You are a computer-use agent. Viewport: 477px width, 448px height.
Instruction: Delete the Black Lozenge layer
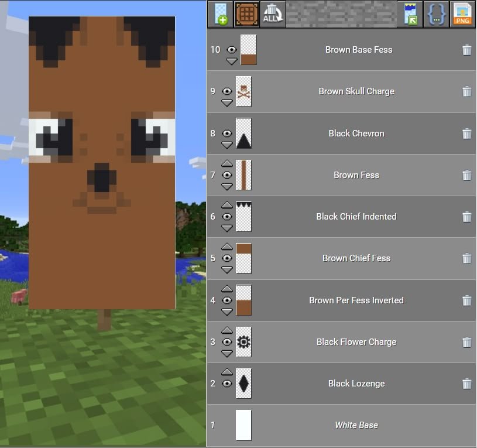point(466,384)
